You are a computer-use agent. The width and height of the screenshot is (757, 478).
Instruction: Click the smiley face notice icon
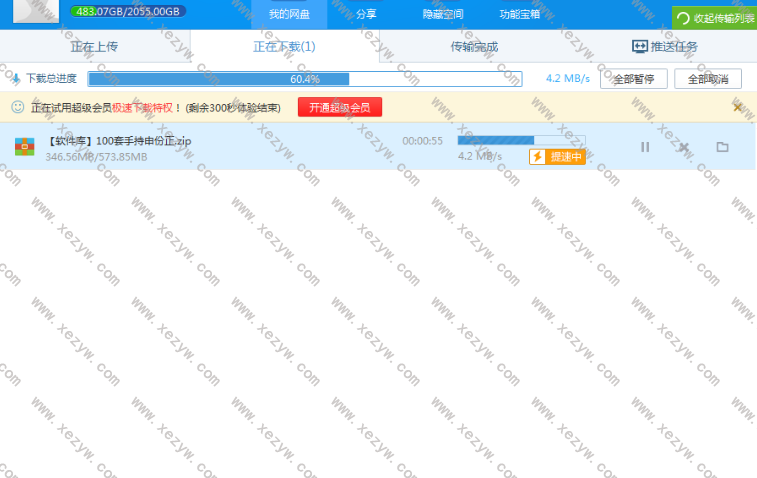pyautogui.click(x=17, y=107)
